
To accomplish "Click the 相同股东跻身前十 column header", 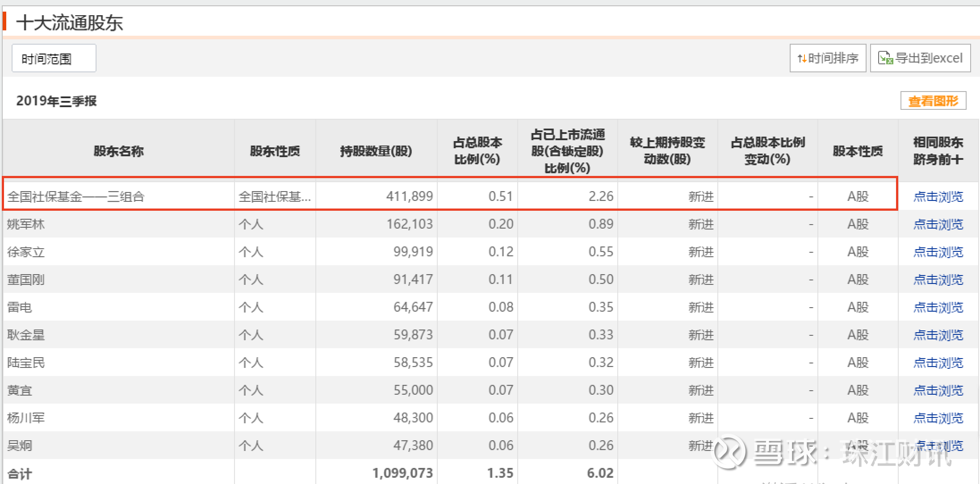I will point(938,151).
